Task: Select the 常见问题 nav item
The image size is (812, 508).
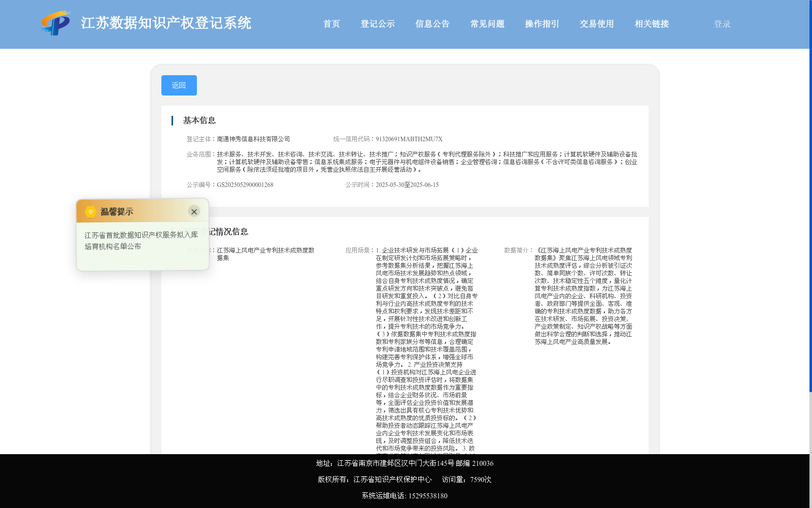Action: (x=487, y=24)
